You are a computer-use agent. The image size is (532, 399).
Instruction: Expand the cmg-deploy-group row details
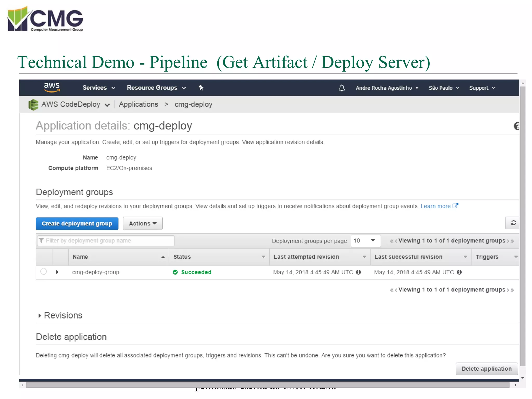tap(57, 272)
